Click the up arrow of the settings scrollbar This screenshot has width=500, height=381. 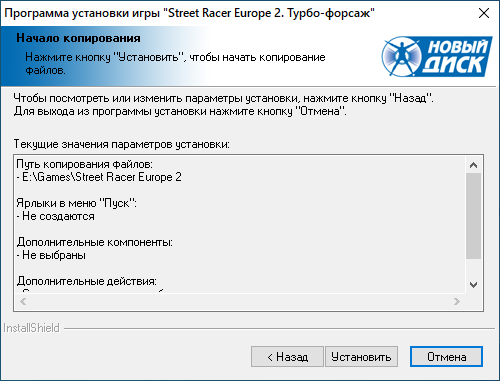pos(473,165)
